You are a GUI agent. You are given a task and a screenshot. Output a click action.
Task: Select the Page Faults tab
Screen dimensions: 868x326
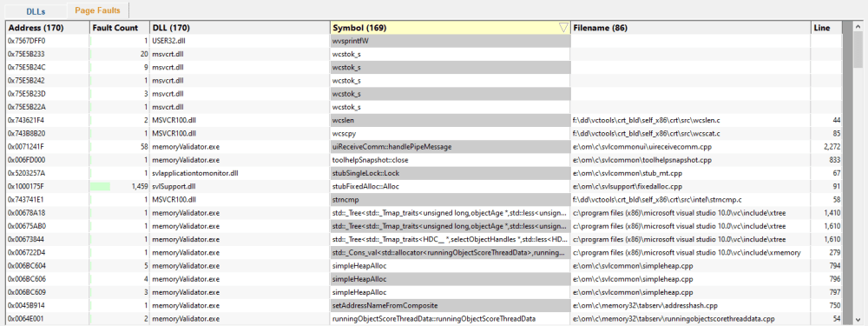pyautogui.click(x=98, y=10)
